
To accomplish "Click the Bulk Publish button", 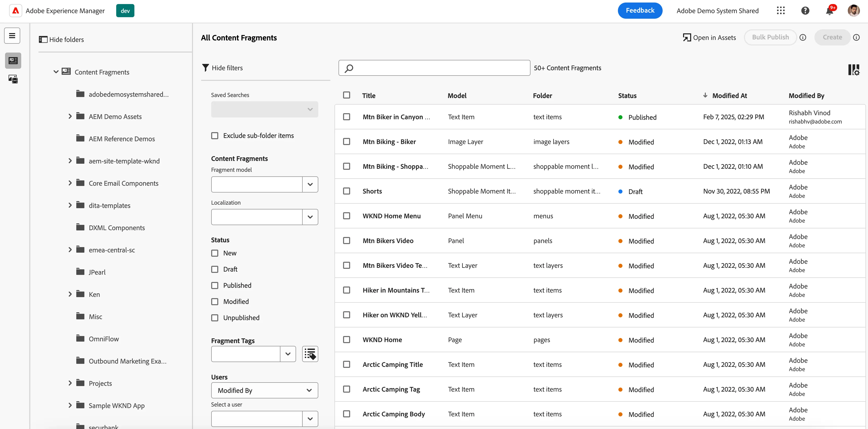I will click(770, 37).
